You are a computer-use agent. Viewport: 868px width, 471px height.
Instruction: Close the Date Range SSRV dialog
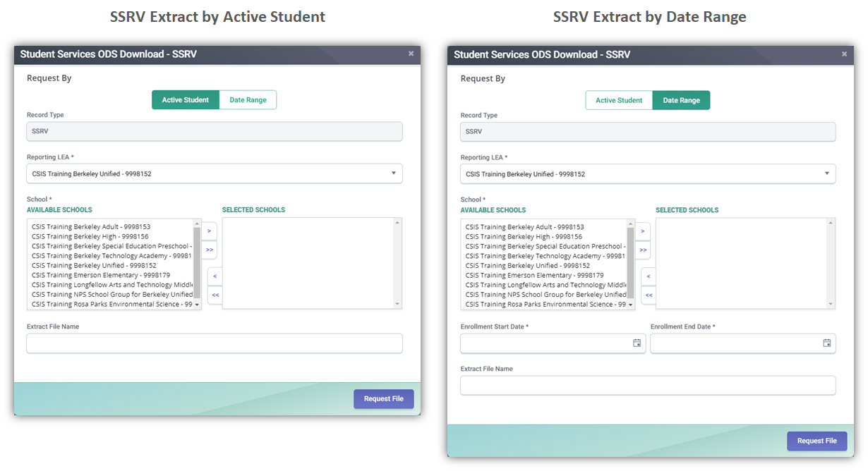click(x=844, y=54)
